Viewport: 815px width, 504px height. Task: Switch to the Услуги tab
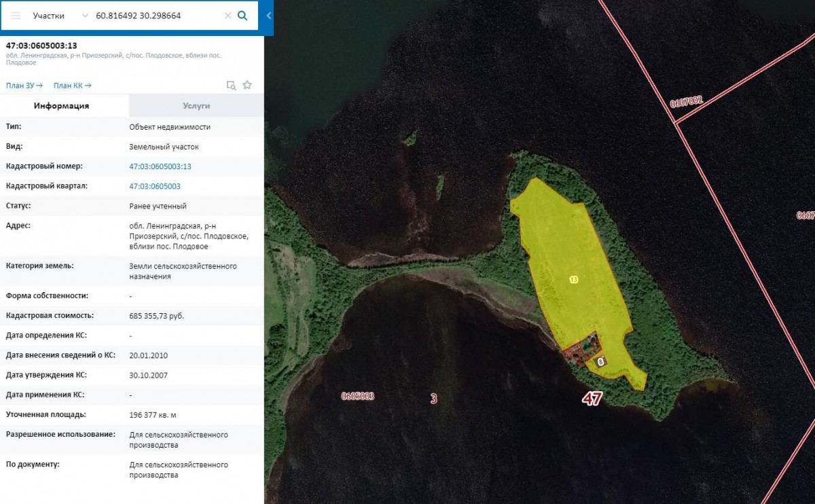(196, 106)
